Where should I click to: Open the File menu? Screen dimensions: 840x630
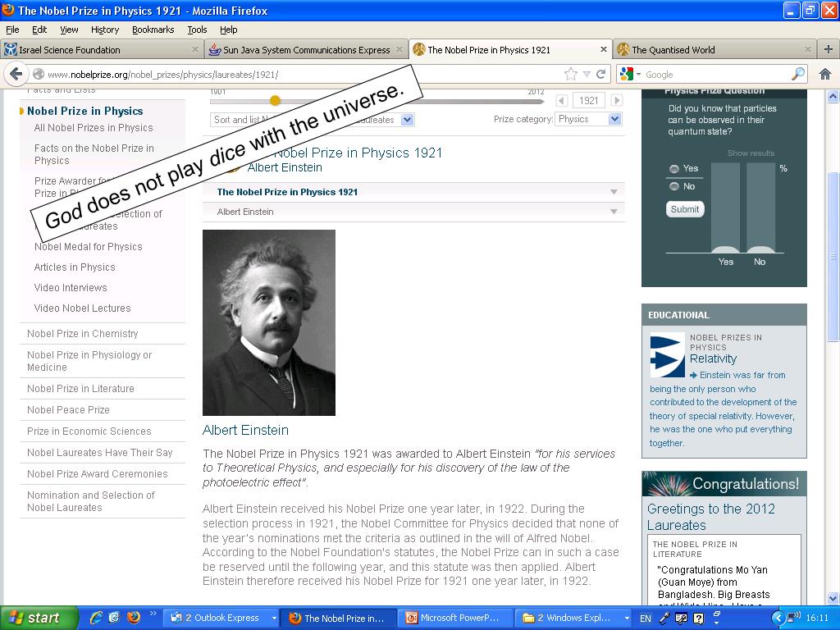click(12, 30)
